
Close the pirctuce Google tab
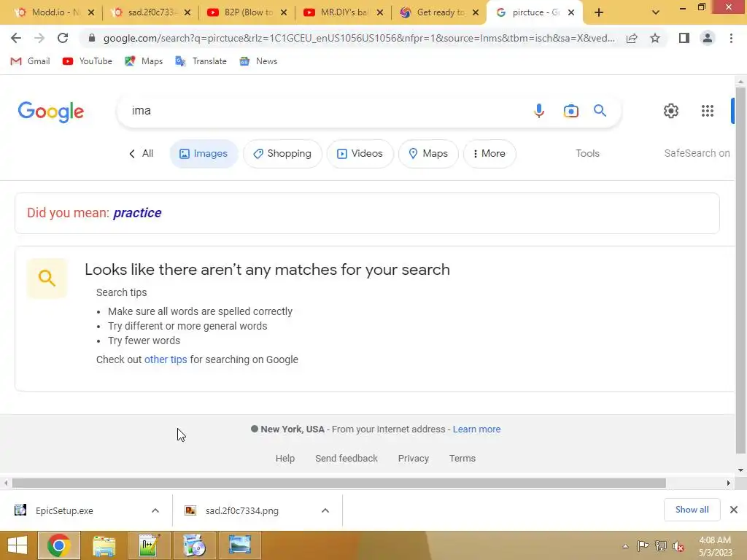pos(571,12)
